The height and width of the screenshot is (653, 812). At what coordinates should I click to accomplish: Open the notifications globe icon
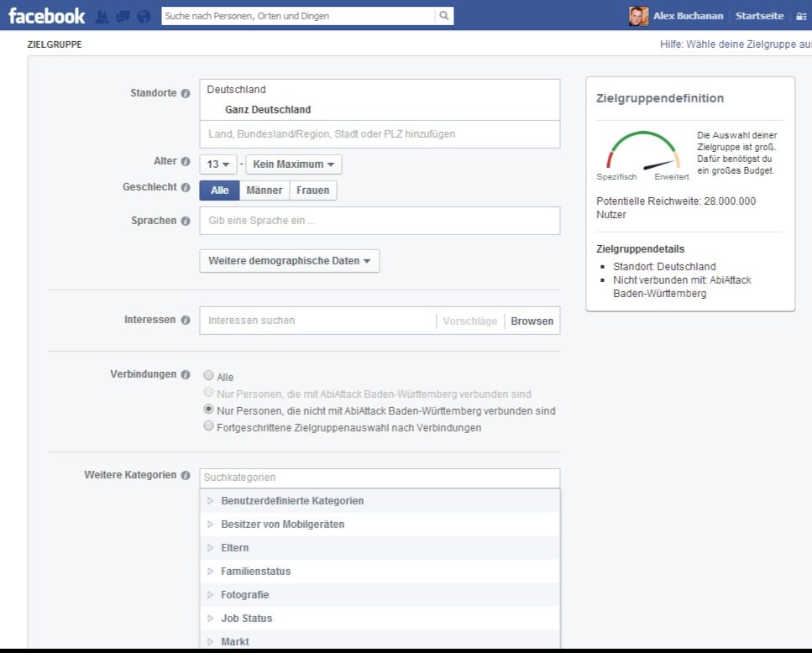144,16
